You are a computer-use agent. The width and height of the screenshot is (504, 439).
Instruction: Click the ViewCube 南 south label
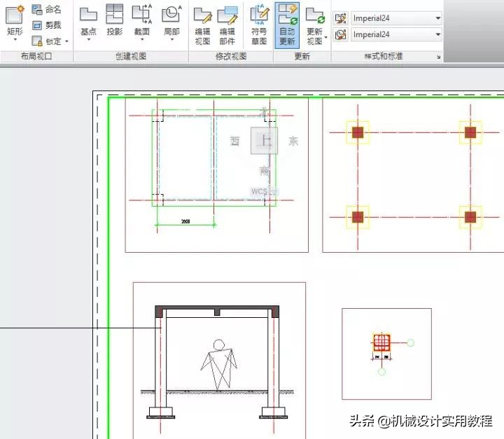point(264,170)
